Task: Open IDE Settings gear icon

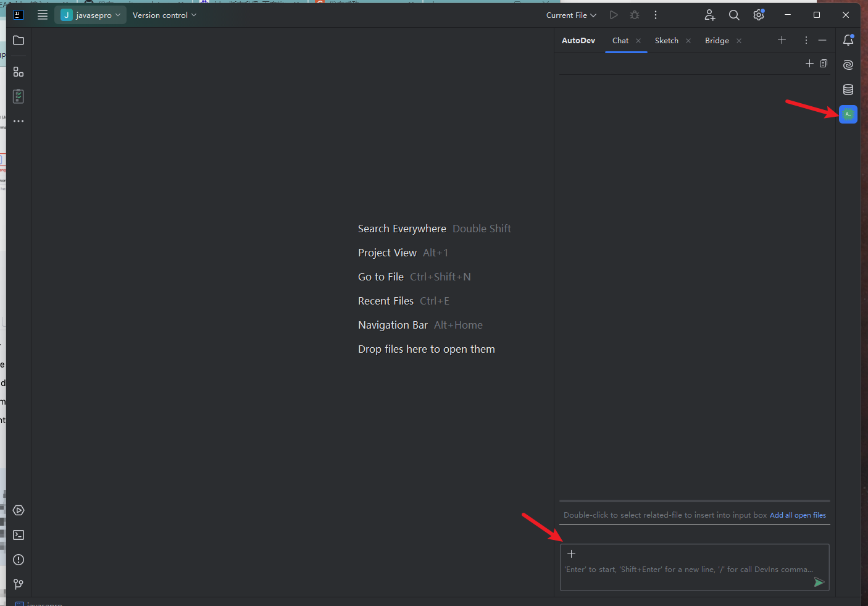Action: [x=759, y=15]
